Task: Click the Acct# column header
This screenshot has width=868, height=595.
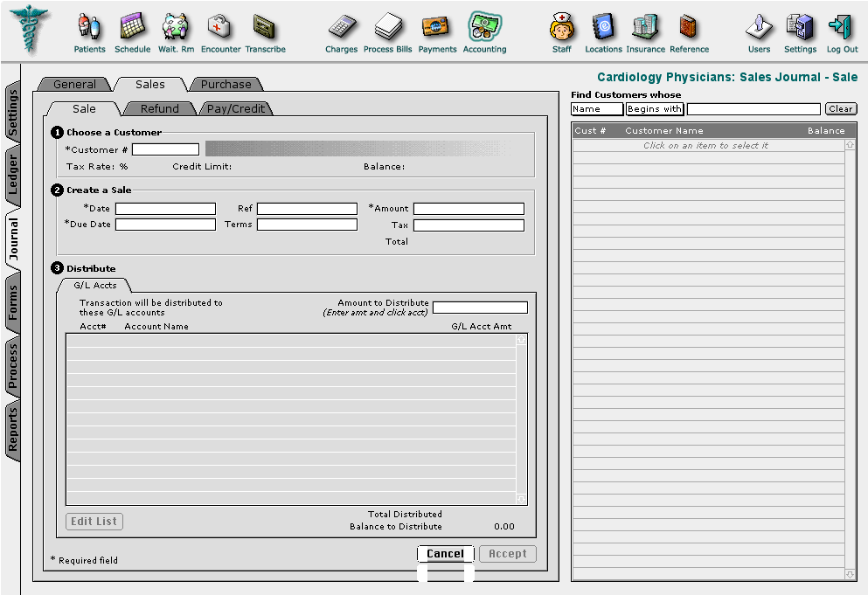Action: pos(93,327)
